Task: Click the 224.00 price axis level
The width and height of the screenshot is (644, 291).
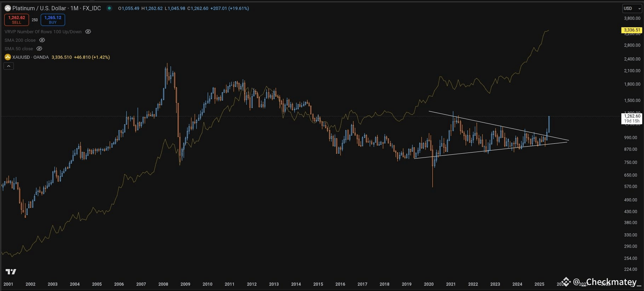Action: tap(631, 269)
